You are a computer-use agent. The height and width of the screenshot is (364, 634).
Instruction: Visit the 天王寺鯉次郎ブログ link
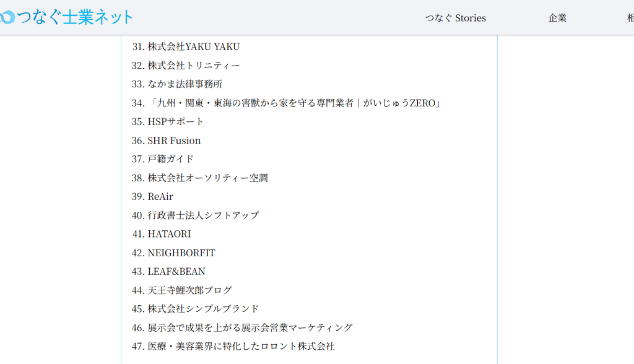189,290
